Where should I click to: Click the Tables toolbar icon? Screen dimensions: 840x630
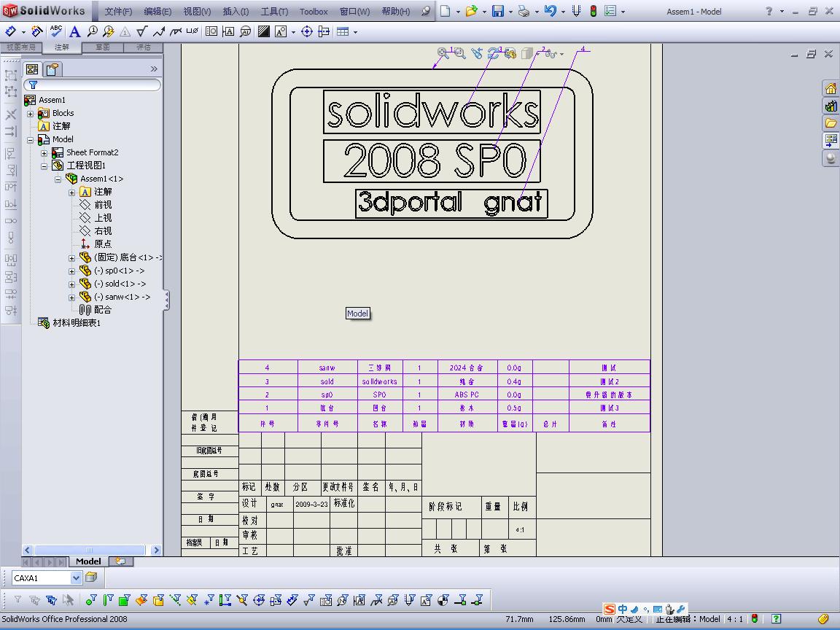coord(343,31)
